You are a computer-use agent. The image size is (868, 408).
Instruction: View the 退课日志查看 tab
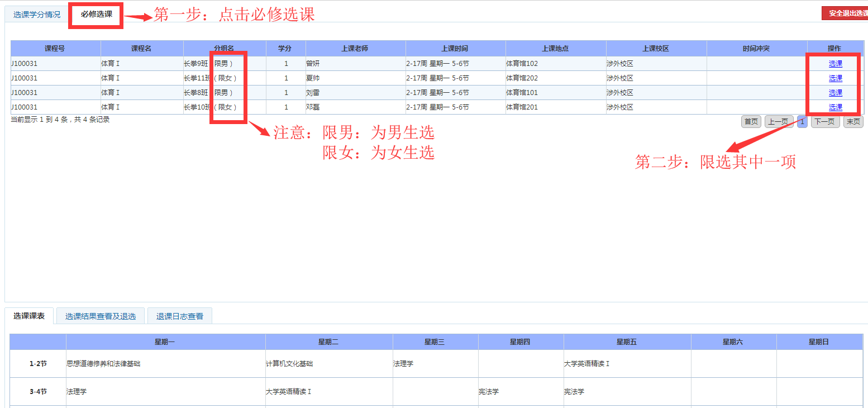click(179, 315)
